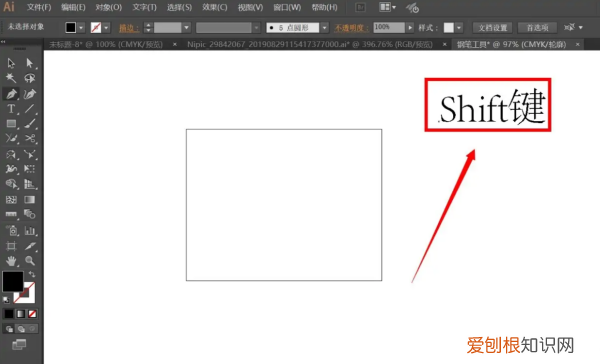The image size is (600, 364).
Task: Select the Rectangle tool
Action: [11, 124]
